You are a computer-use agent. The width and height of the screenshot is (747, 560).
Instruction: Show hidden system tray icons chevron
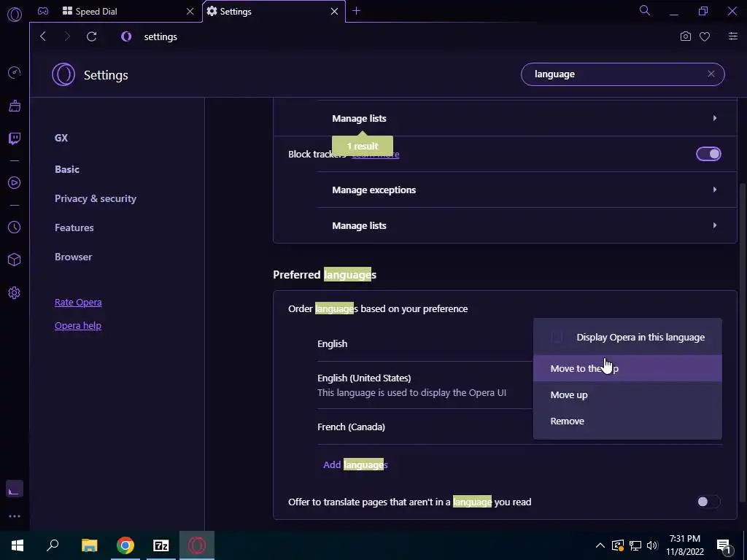[x=600, y=545]
